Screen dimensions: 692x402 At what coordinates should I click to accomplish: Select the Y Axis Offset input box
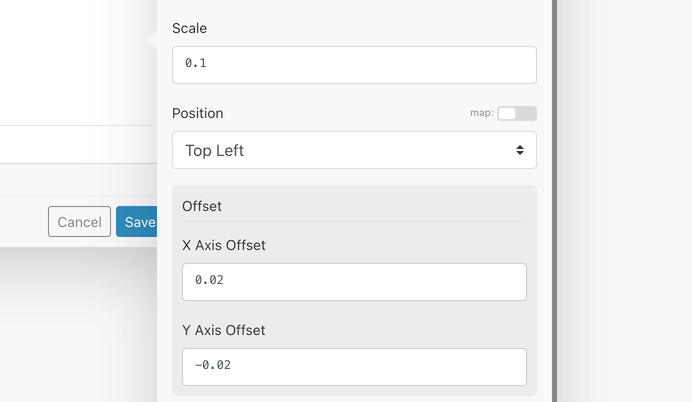click(x=354, y=367)
